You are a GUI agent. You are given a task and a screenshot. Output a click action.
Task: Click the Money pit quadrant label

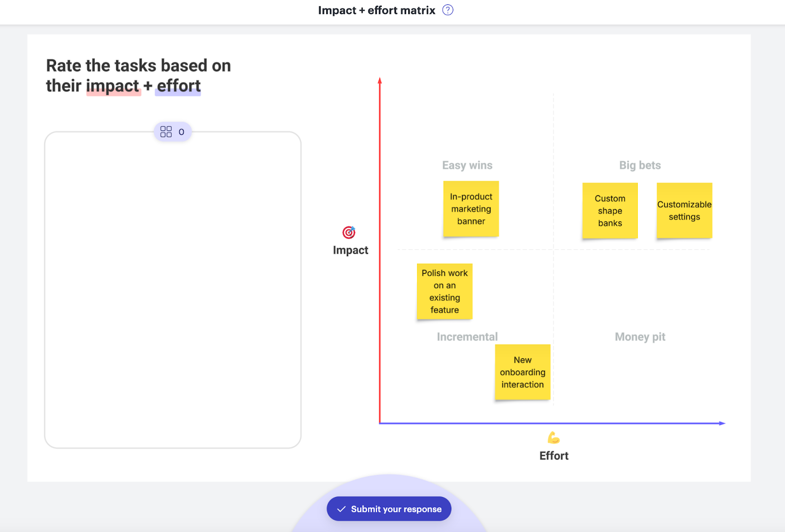click(x=640, y=337)
